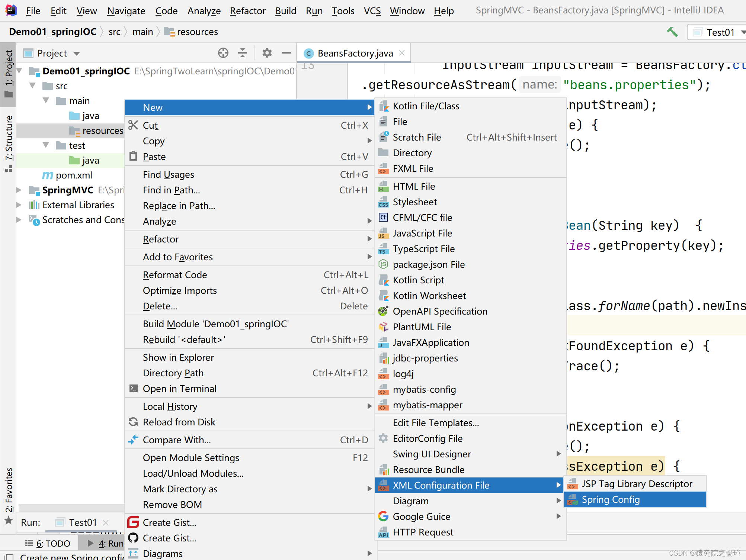Viewport: 746px width, 560px height.
Task: Open Project panel settings gear
Action: click(x=267, y=53)
